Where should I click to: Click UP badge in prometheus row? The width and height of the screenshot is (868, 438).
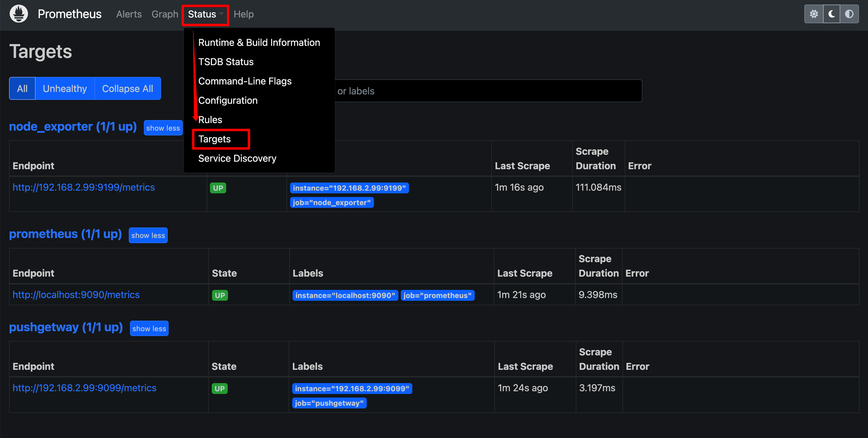point(220,296)
